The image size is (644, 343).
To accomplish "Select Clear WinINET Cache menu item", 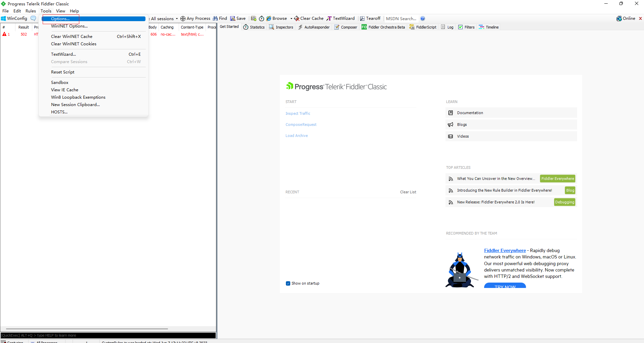I will [93, 36].
